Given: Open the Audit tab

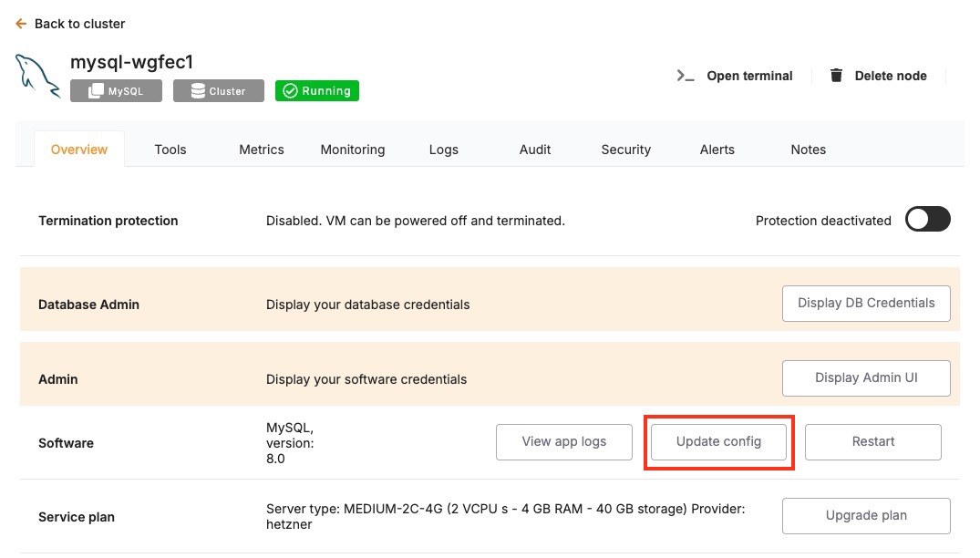Looking at the screenshot, I should (x=535, y=150).
